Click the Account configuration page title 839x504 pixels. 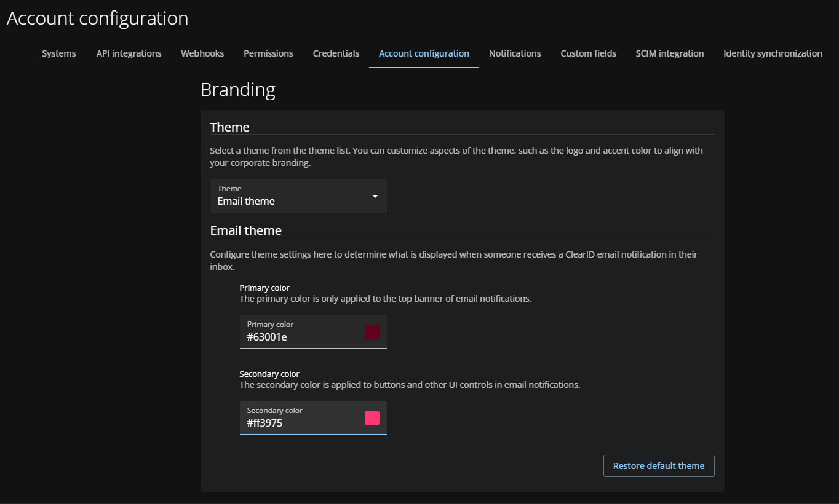[97, 18]
